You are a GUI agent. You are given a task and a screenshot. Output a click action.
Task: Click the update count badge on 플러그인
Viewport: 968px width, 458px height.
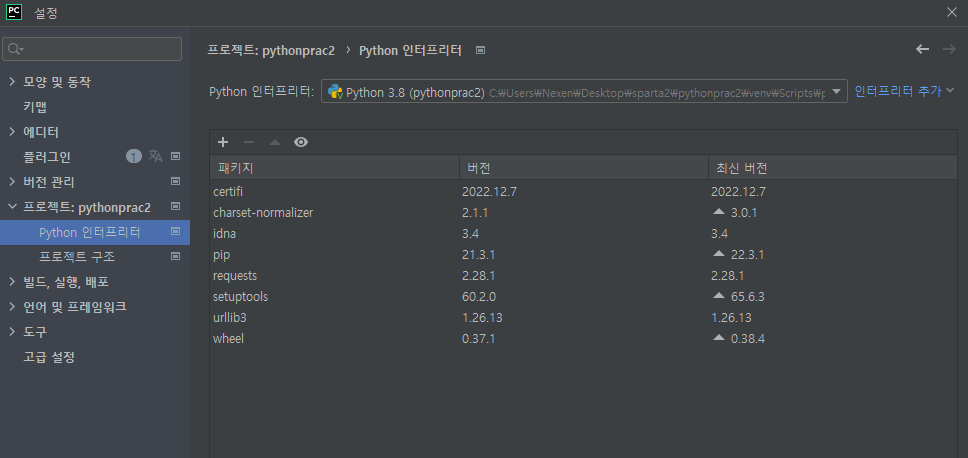coord(134,156)
